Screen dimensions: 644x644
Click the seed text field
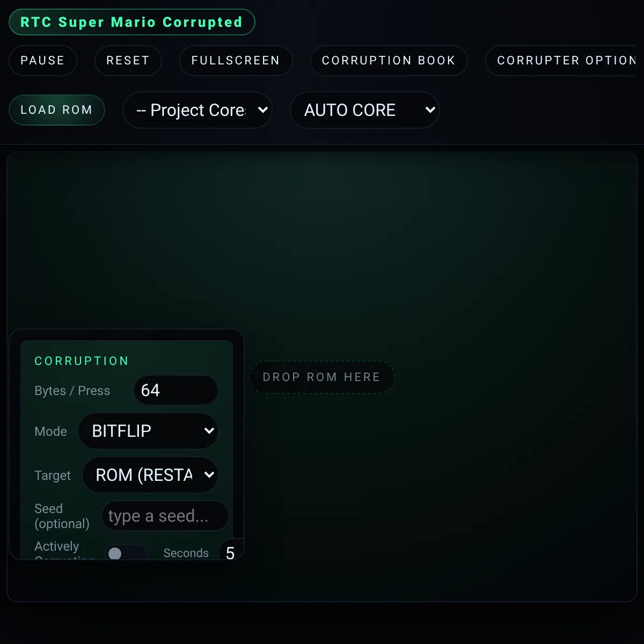coord(165,516)
